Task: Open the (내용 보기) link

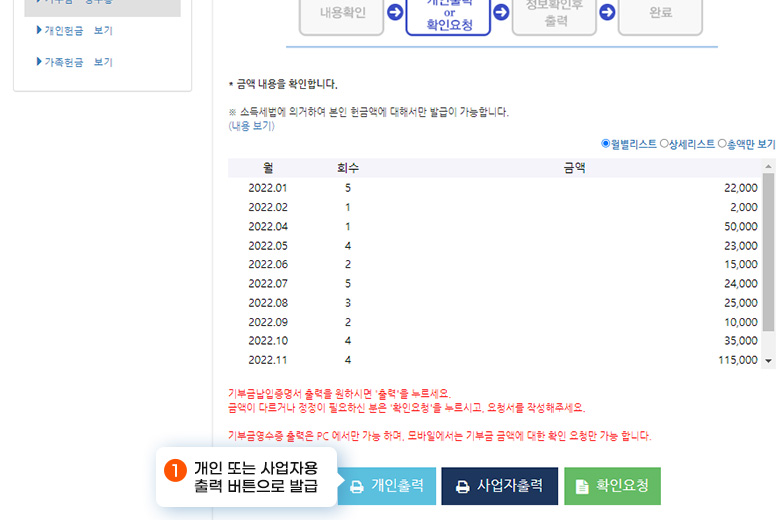Action: pyautogui.click(x=251, y=126)
